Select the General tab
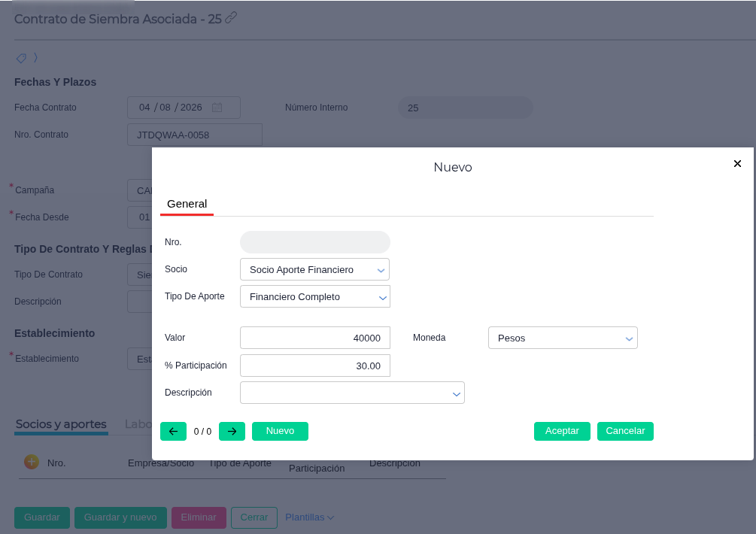This screenshot has height=534, width=756. (187, 204)
